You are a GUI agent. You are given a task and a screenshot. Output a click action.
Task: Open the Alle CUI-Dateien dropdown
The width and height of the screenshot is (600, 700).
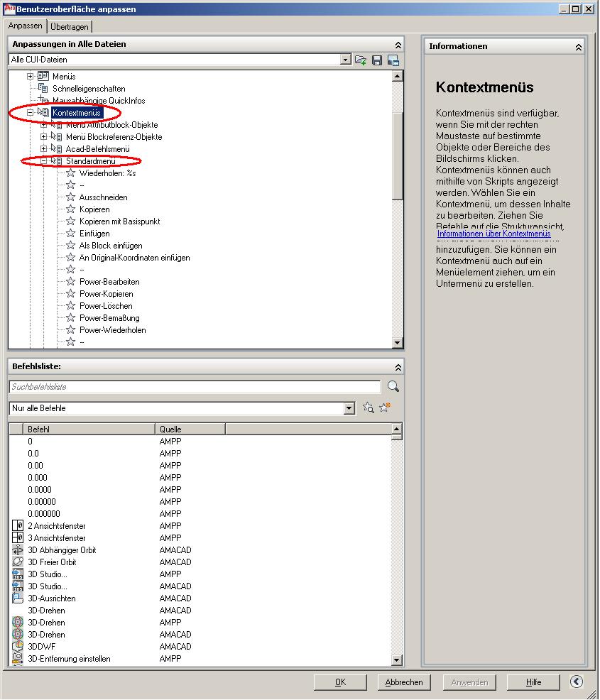pos(345,60)
